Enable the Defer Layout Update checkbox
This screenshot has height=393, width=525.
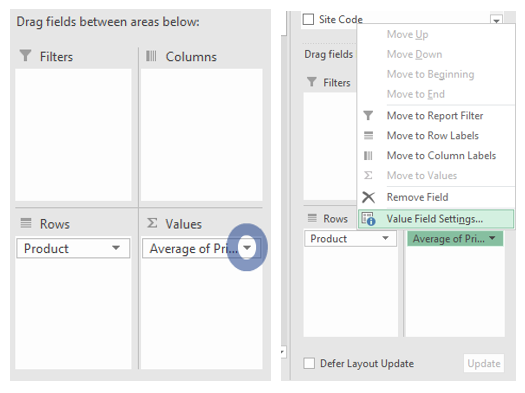(309, 363)
